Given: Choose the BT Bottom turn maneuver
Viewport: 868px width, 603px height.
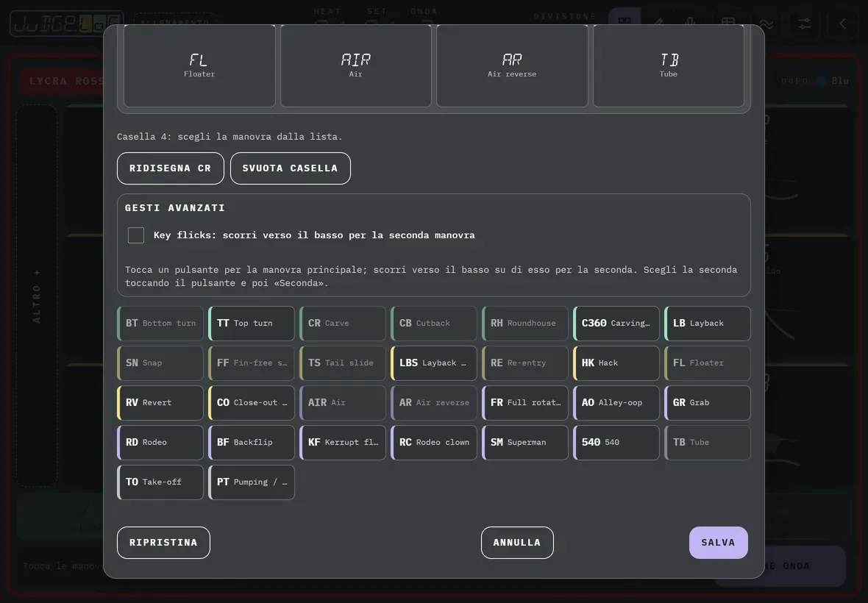Looking at the screenshot, I should 160,323.
